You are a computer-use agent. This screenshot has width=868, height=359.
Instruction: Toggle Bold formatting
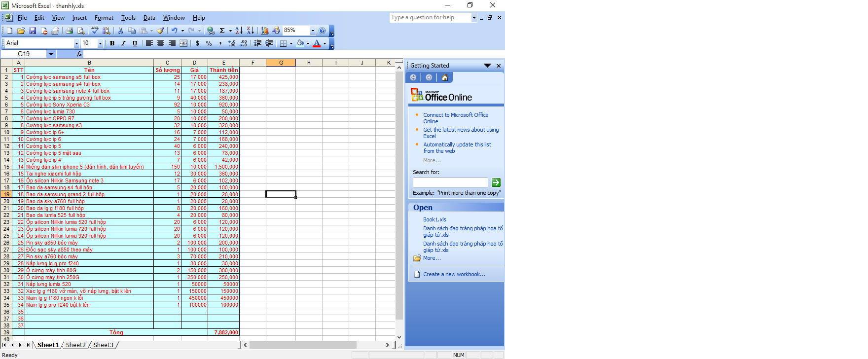click(x=112, y=43)
